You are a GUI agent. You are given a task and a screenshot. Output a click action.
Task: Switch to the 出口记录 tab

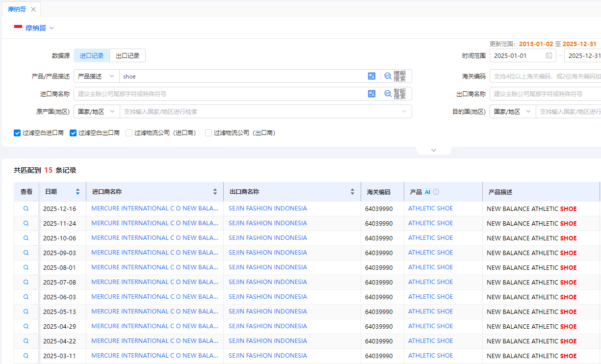tap(128, 55)
